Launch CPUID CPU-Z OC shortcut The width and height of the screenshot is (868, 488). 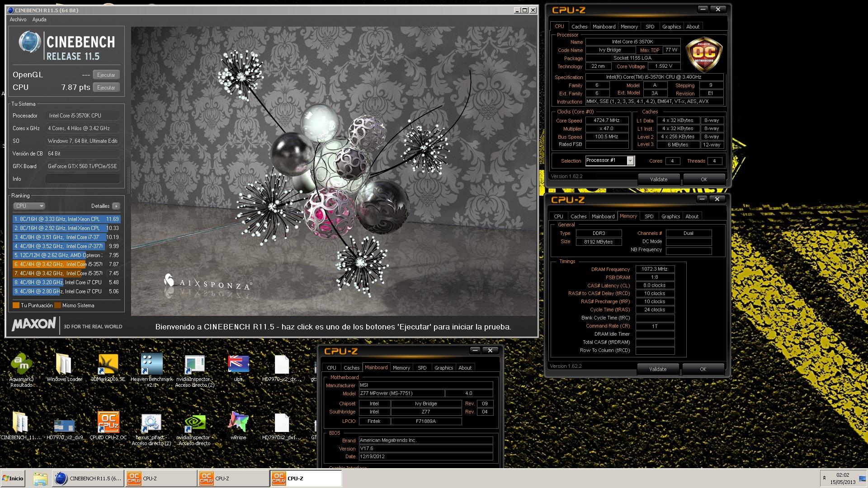108,426
